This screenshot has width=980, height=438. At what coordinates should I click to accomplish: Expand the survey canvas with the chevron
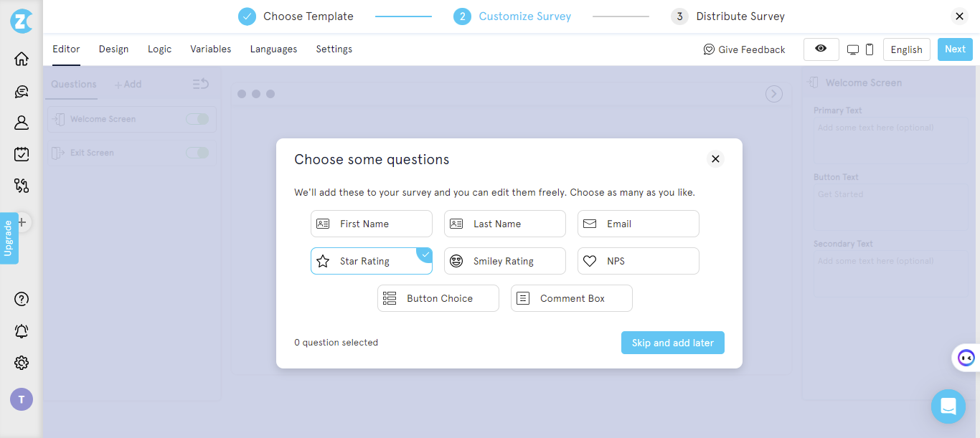pyautogui.click(x=773, y=93)
